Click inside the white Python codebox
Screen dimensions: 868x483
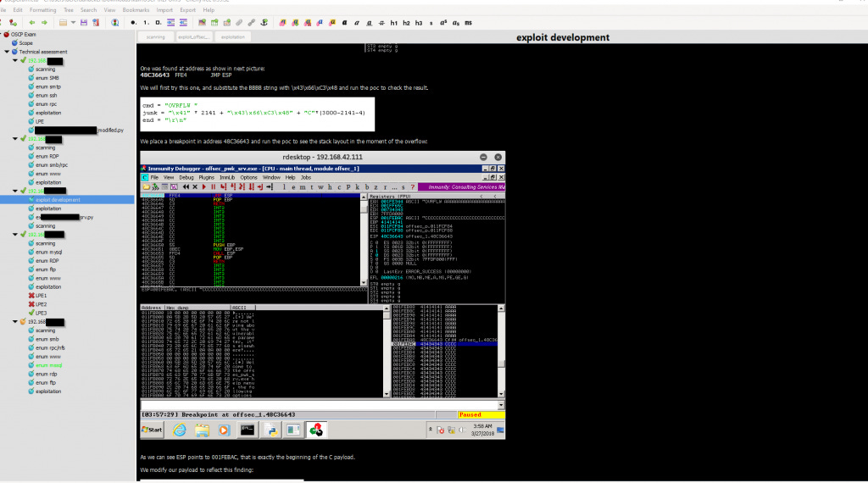(x=258, y=114)
